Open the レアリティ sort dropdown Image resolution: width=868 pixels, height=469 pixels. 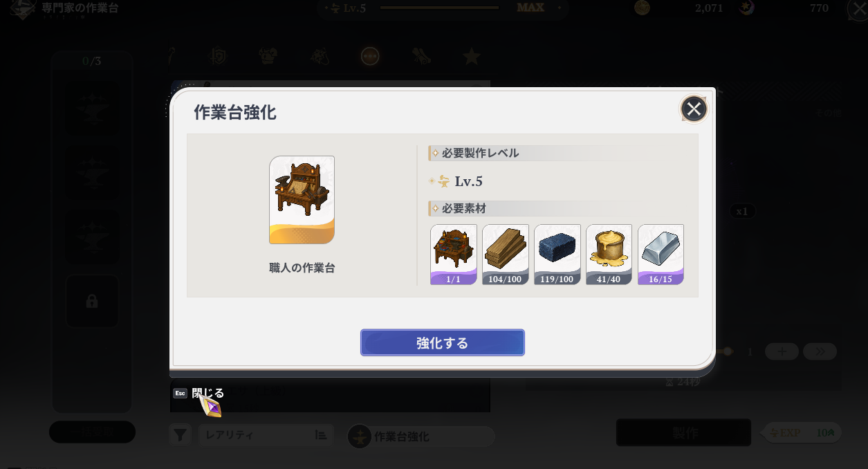pyautogui.click(x=266, y=435)
